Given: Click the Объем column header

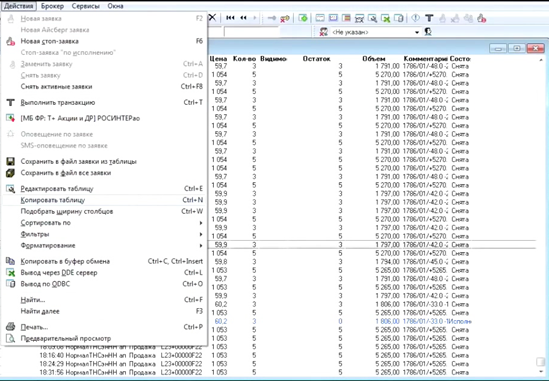Looking at the screenshot, I should (374, 59).
